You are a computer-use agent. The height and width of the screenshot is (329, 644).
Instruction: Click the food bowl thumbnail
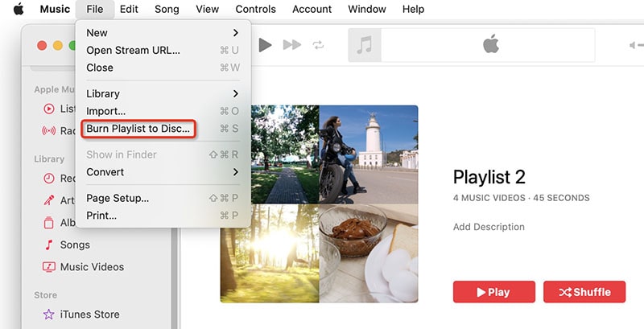pos(369,253)
